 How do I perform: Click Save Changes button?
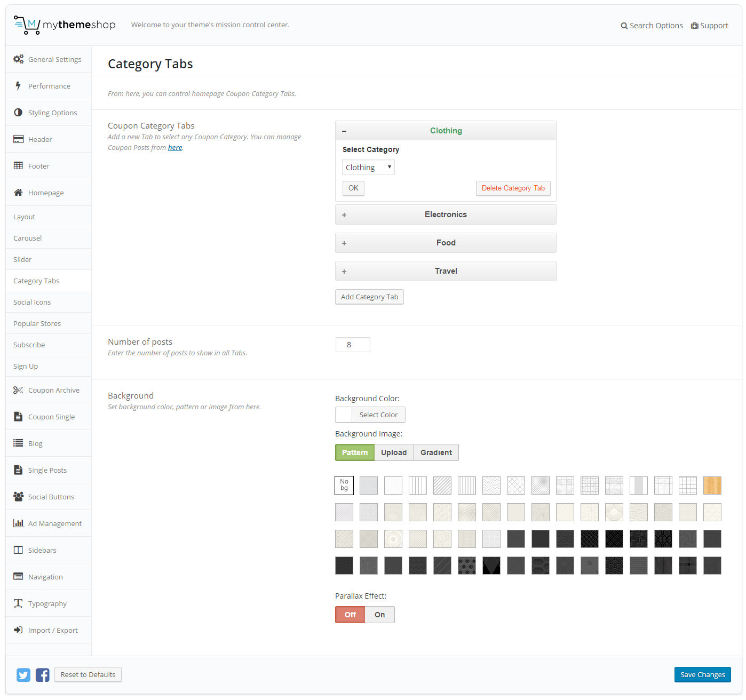[x=702, y=674]
